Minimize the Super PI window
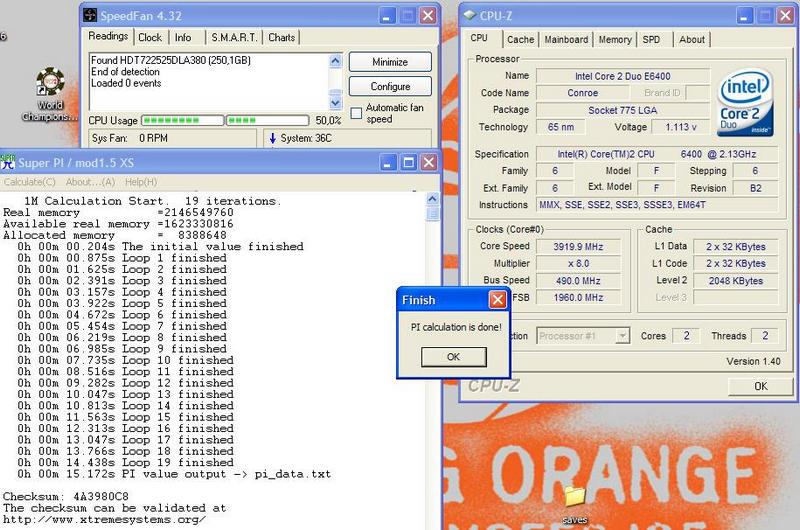800x530 pixels. pyautogui.click(x=388, y=162)
